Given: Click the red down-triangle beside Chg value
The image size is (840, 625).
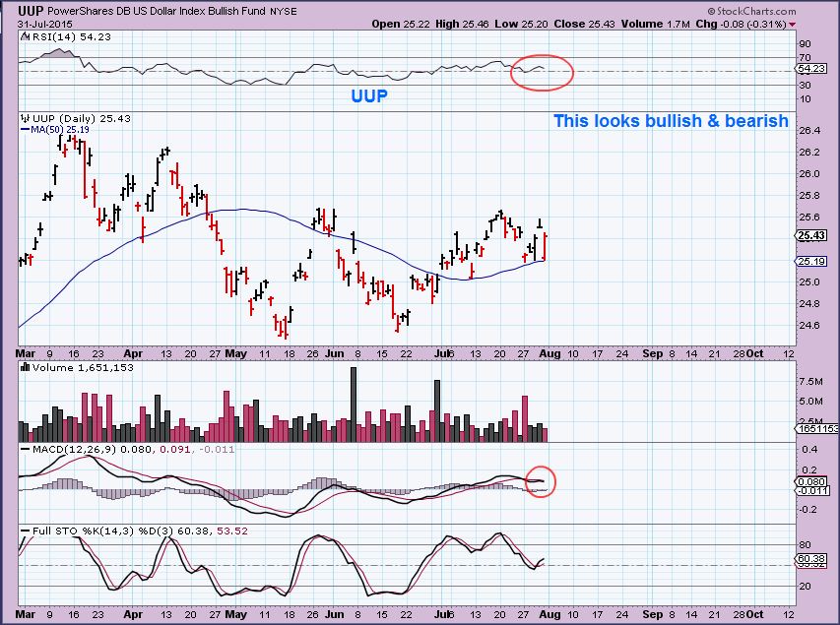Looking at the screenshot, I should (793, 25).
